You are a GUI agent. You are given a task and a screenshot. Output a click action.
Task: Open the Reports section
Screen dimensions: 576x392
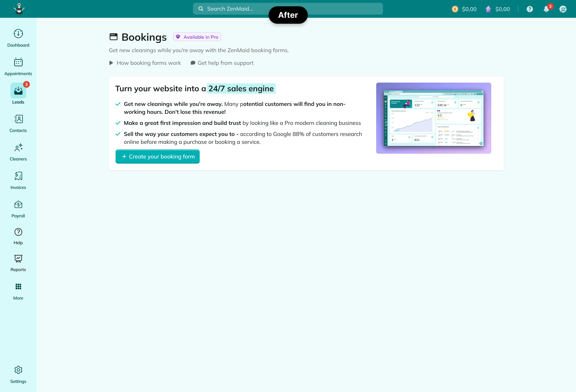point(18,263)
